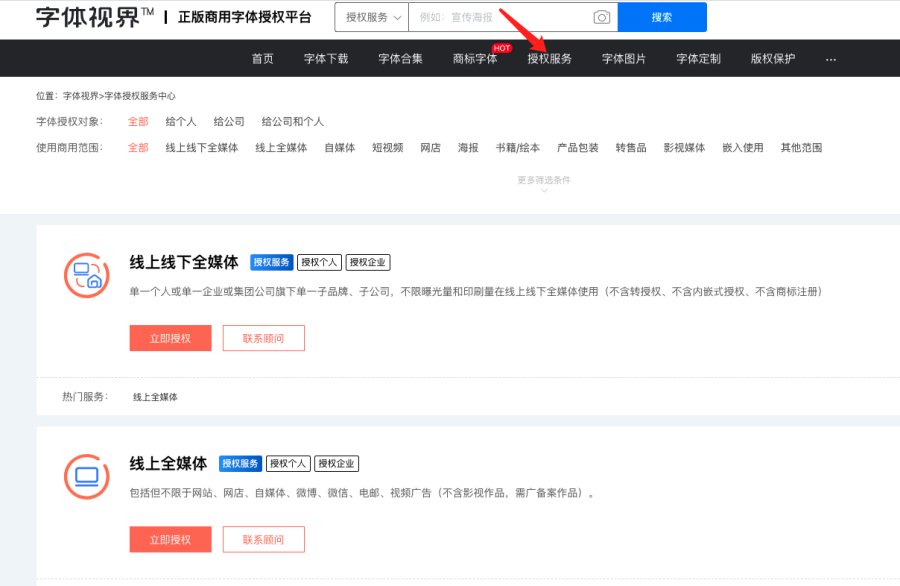Go to 商标字体 navigation tab
Viewport: 900px width, 586px height.
[475, 59]
